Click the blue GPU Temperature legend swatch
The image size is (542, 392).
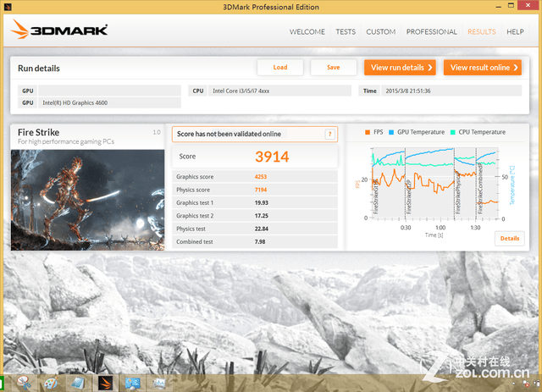pos(391,132)
